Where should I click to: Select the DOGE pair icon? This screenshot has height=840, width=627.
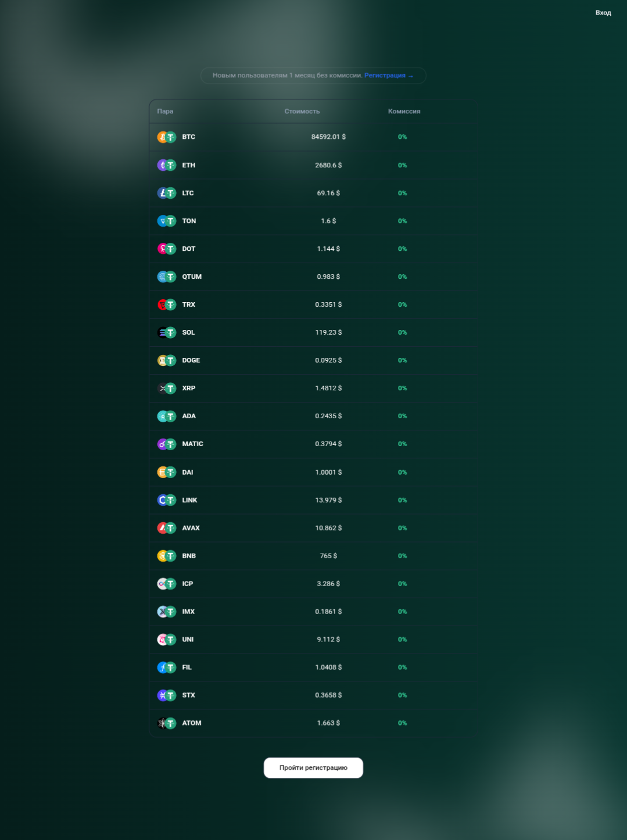point(166,360)
